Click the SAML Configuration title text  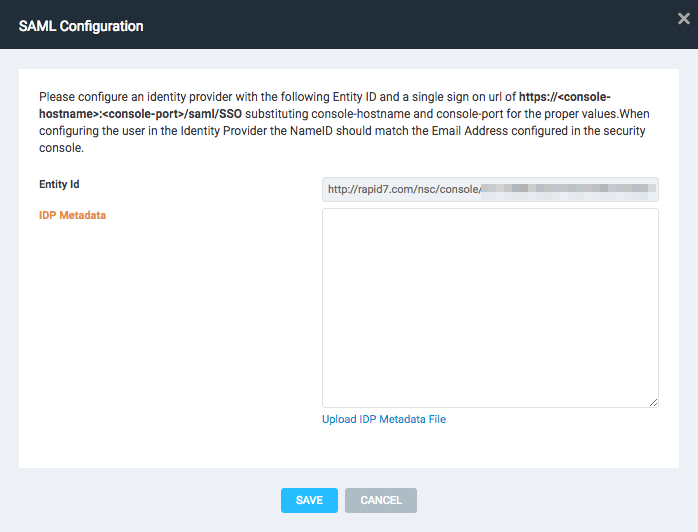[81, 26]
